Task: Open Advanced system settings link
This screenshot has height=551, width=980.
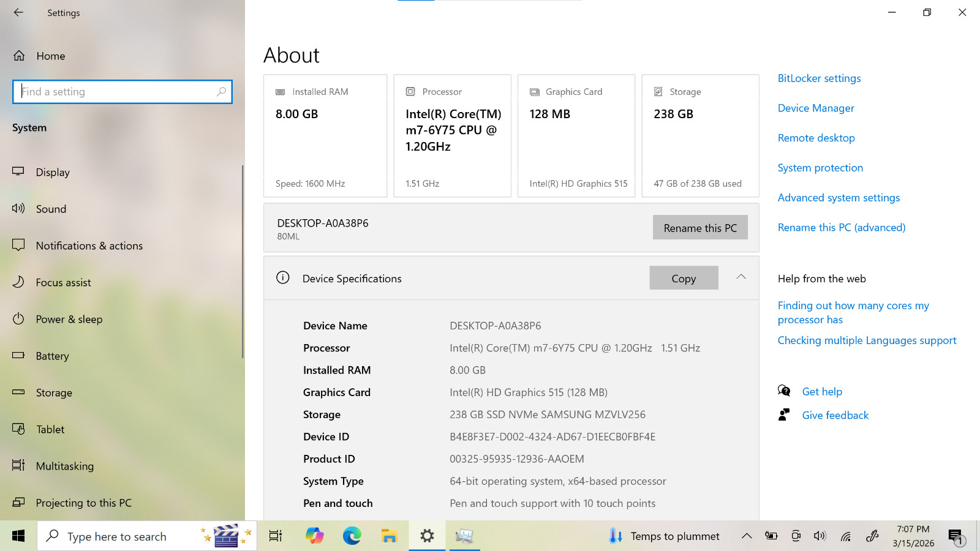Action: 839,198
